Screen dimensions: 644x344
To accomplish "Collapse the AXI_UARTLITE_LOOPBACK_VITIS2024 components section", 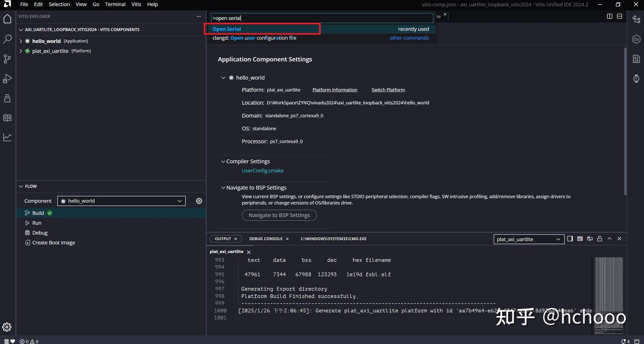I will point(21,30).
